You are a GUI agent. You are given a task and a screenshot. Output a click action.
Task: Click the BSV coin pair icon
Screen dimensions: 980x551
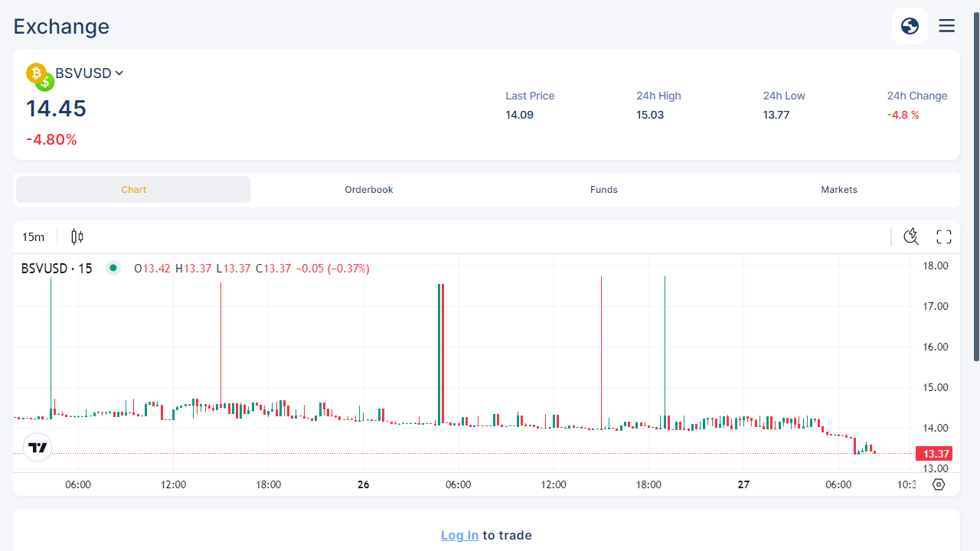click(40, 77)
